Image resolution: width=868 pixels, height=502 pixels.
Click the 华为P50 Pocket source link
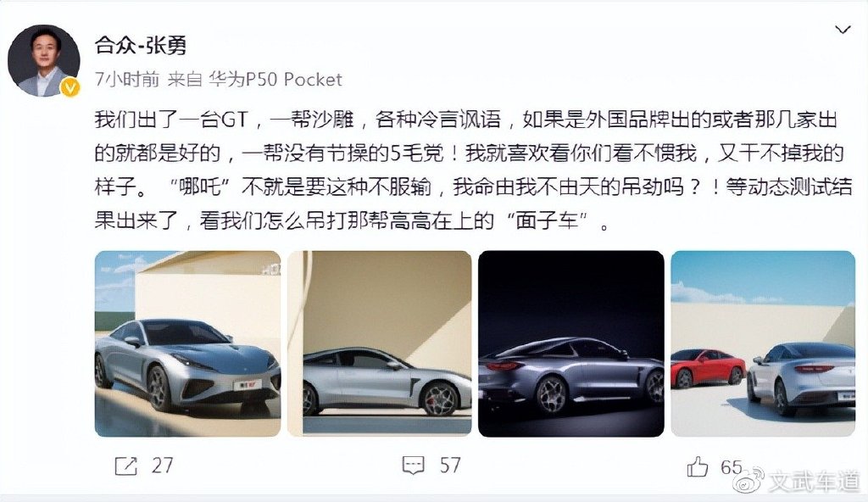click(x=275, y=80)
